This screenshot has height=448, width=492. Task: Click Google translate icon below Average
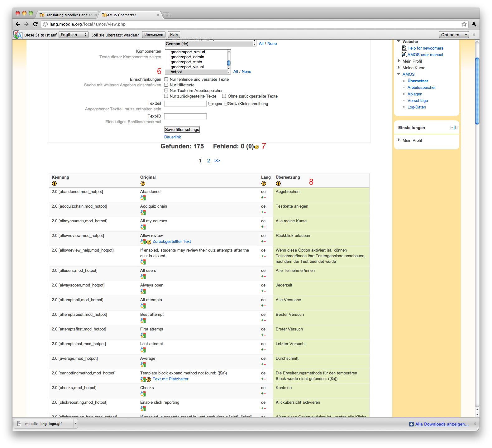pyautogui.click(x=143, y=364)
